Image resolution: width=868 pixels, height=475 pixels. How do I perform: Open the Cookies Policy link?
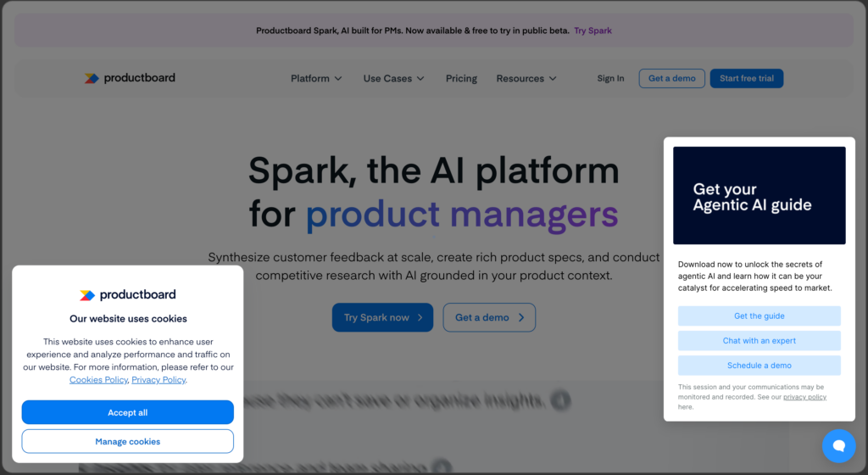click(x=98, y=380)
